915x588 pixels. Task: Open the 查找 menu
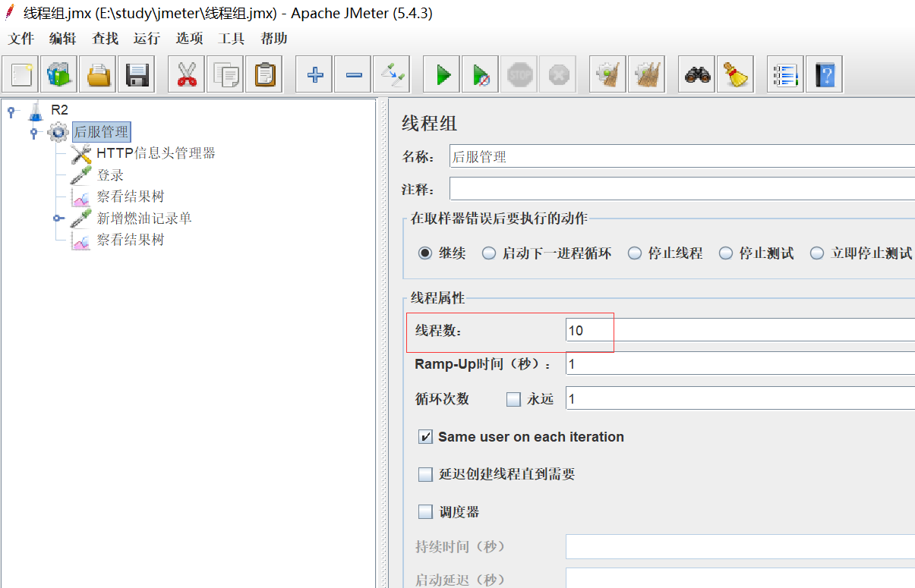(x=105, y=39)
